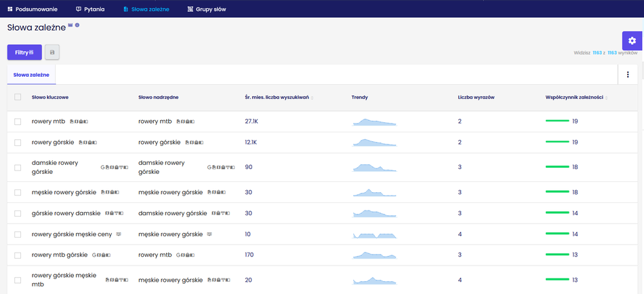
Task: Open the Grupy słów tab
Action: pyautogui.click(x=211, y=10)
